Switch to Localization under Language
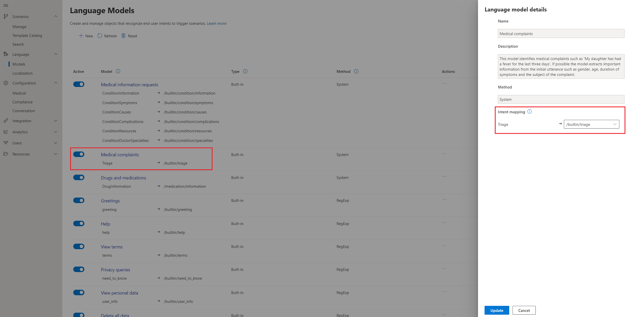 23,73
